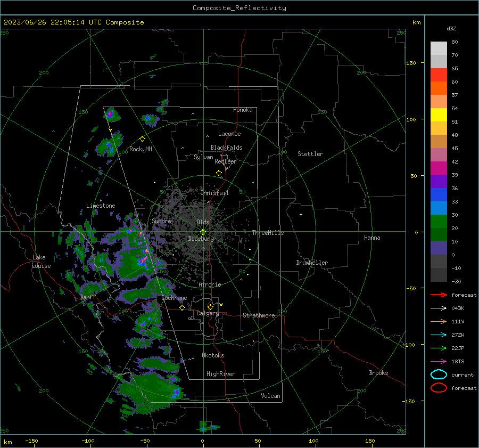Image resolution: width=479 pixels, height=448 pixels.
Task: Click yellow diamond marker just below RedDeer
Action: (219, 173)
